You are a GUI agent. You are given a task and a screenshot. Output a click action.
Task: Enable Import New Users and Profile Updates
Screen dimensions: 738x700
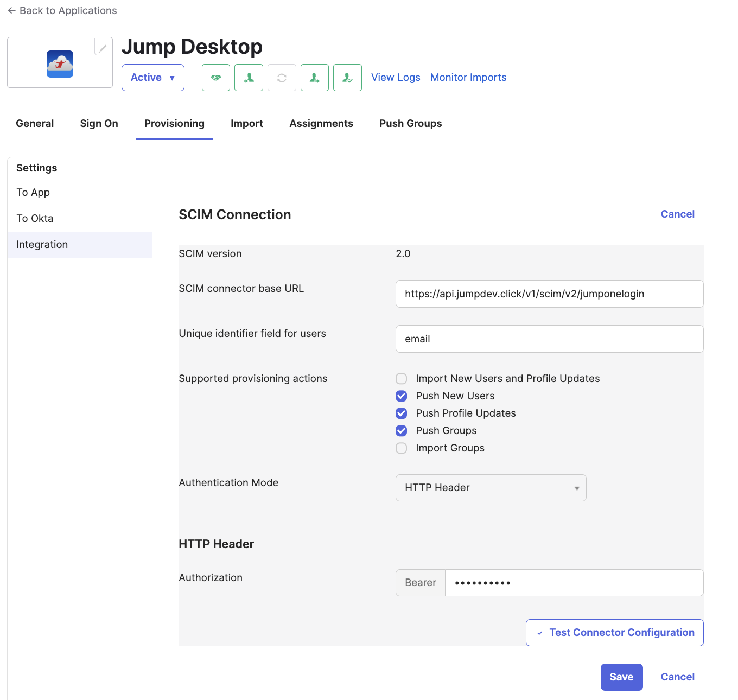click(402, 379)
